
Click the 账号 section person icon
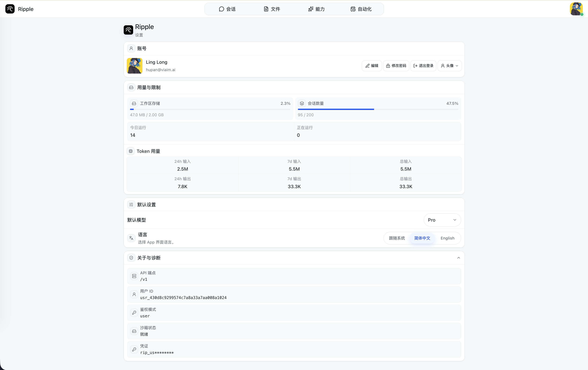point(131,48)
